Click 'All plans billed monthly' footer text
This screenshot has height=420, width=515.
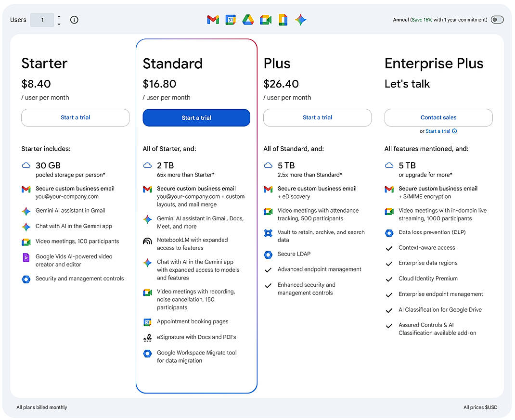tap(42, 407)
